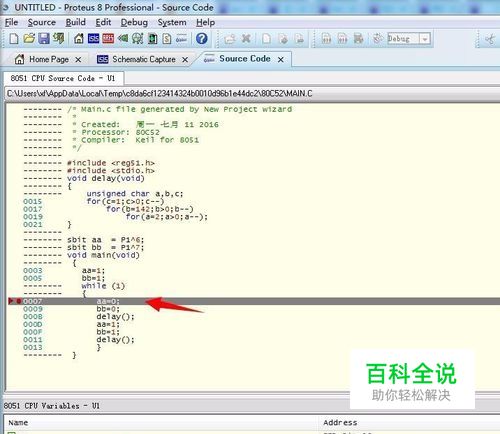The width and height of the screenshot is (500, 434).
Task: Click the greyed Rebuild Project icon
Action: pyautogui.click(x=342, y=39)
